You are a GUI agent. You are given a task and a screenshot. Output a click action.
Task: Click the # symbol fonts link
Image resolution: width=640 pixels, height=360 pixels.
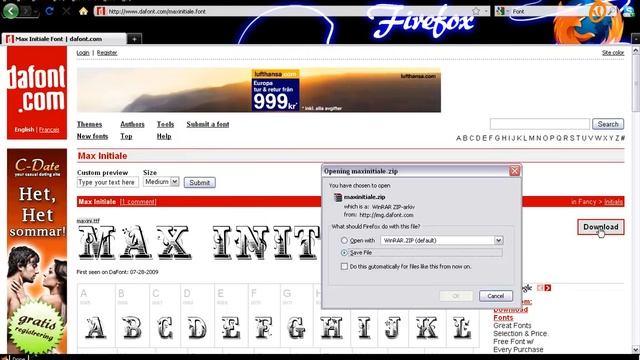click(622, 138)
